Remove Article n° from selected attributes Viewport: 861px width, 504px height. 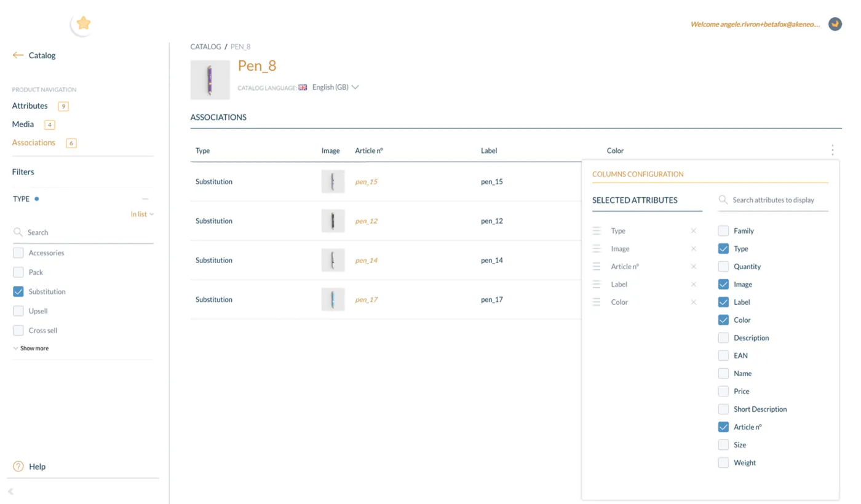pos(694,267)
